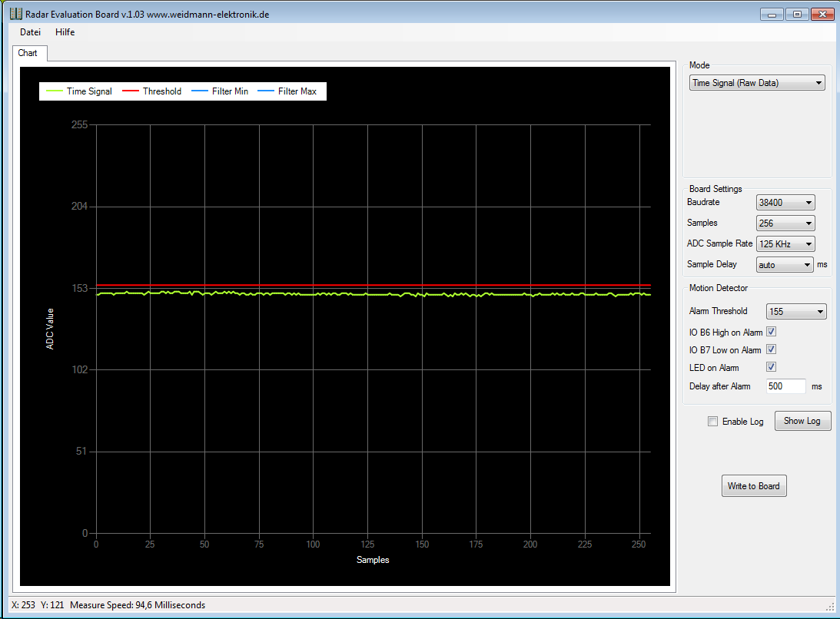The image size is (840, 619).
Task: Click the Radar Evaluation Board app icon
Action: (x=15, y=15)
